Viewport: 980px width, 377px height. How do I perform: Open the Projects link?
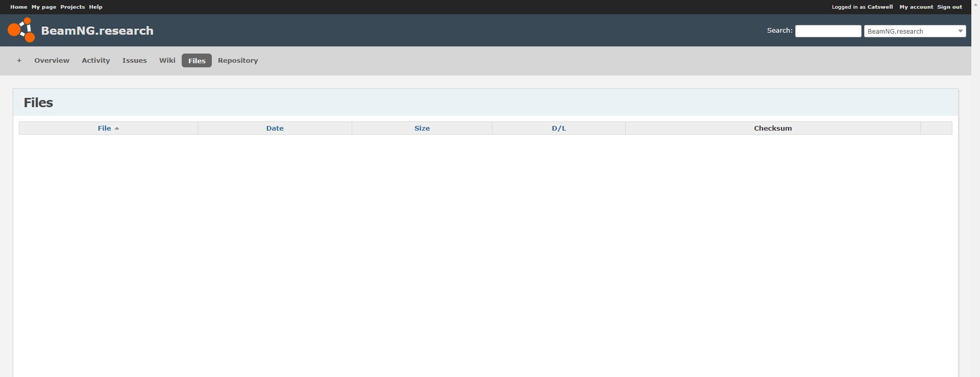(72, 7)
